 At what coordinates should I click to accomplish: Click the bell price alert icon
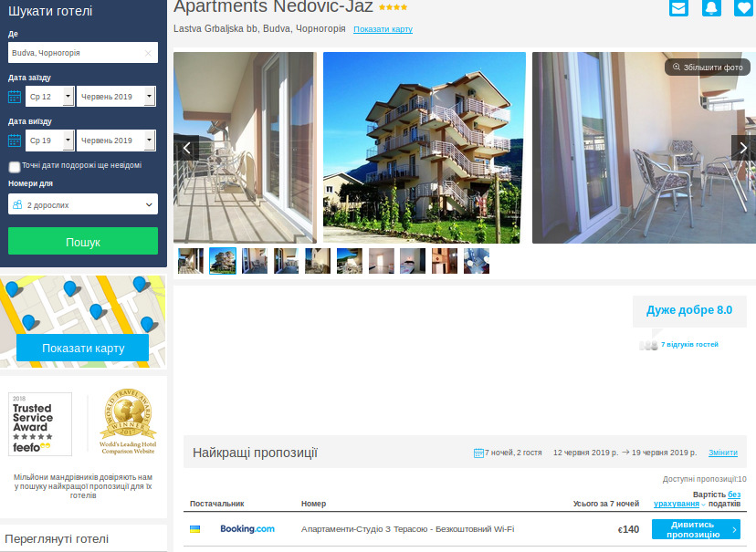click(711, 8)
